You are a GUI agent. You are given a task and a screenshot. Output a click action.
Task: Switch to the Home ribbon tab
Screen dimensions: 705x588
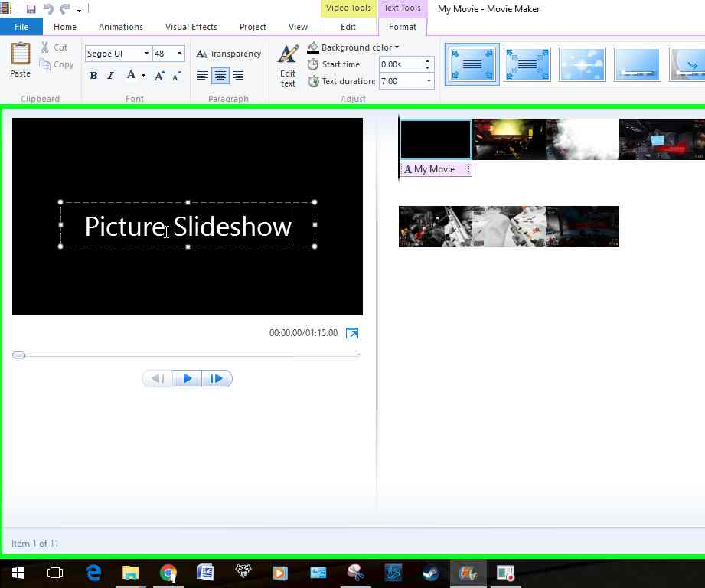(64, 26)
